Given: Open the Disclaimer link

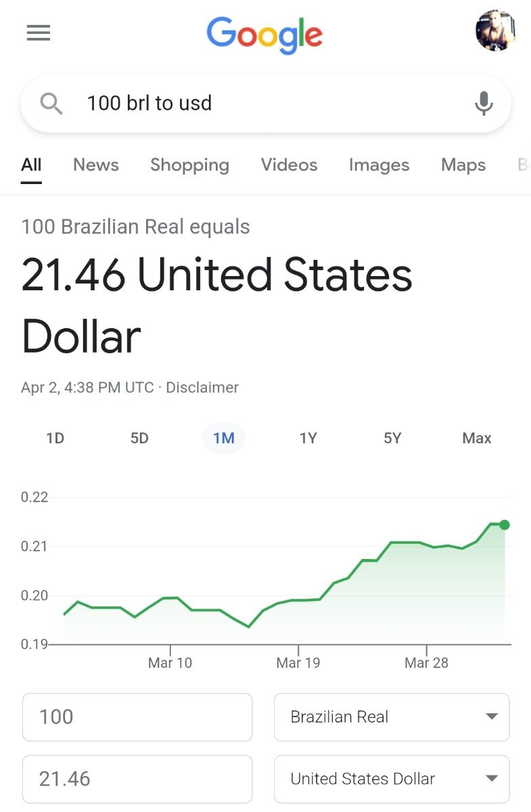Looking at the screenshot, I should point(202,388).
